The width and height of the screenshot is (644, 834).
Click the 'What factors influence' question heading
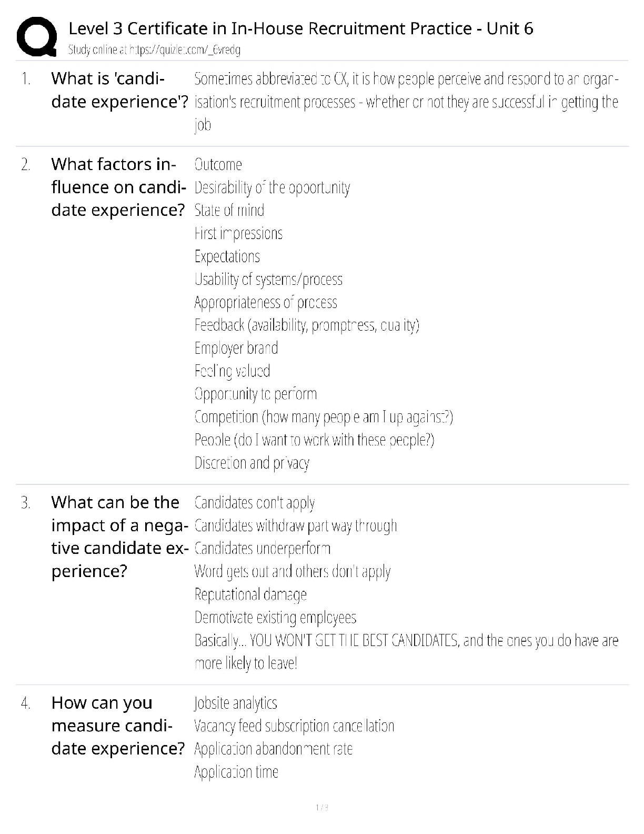[x=118, y=187]
